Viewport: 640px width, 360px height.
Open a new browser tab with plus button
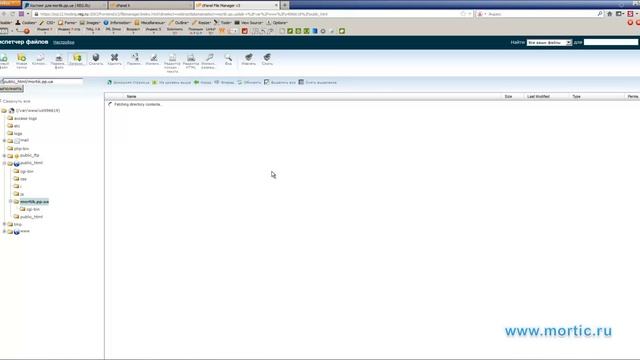[285, 5]
